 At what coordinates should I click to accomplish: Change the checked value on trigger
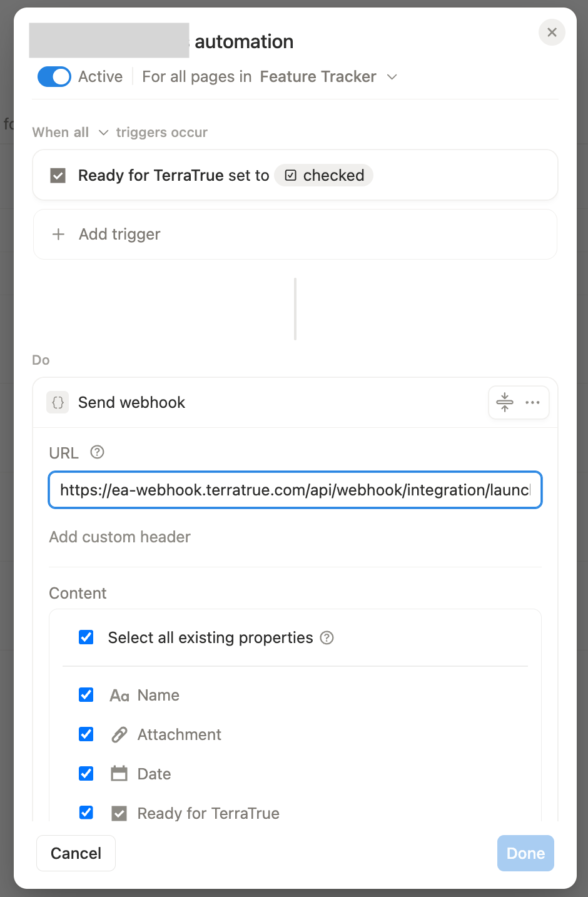(x=324, y=175)
